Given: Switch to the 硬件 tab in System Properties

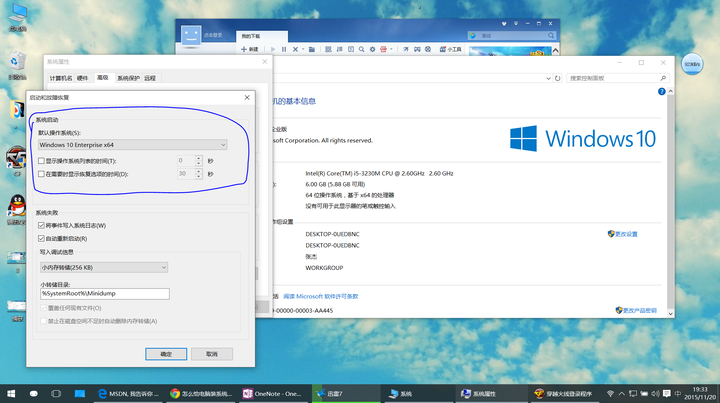Looking at the screenshot, I should (x=83, y=78).
